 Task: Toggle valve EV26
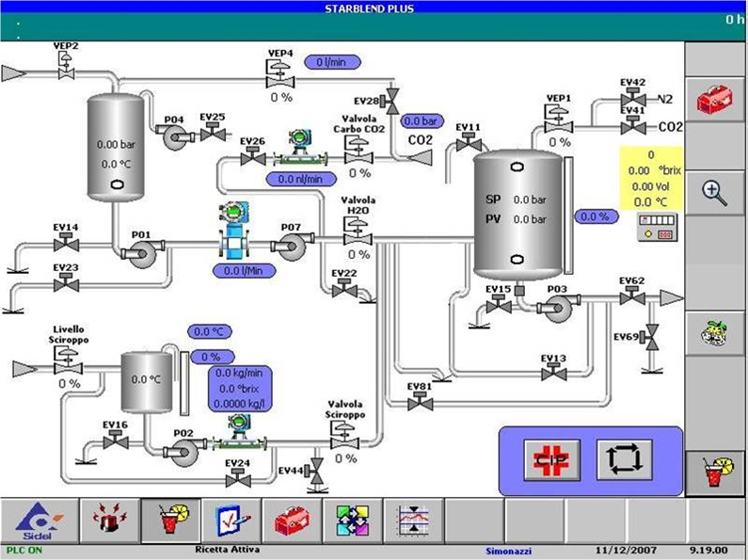(x=251, y=160)
